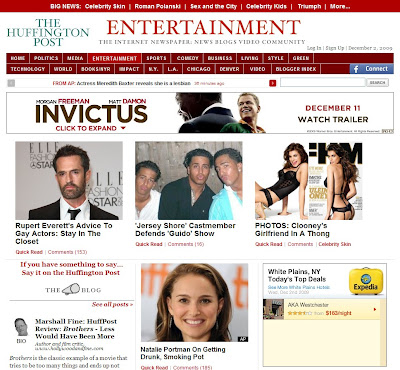The height and width of the screenshot is (370, 400).
Task: Go to the Business section
Action: click(220, 58)
